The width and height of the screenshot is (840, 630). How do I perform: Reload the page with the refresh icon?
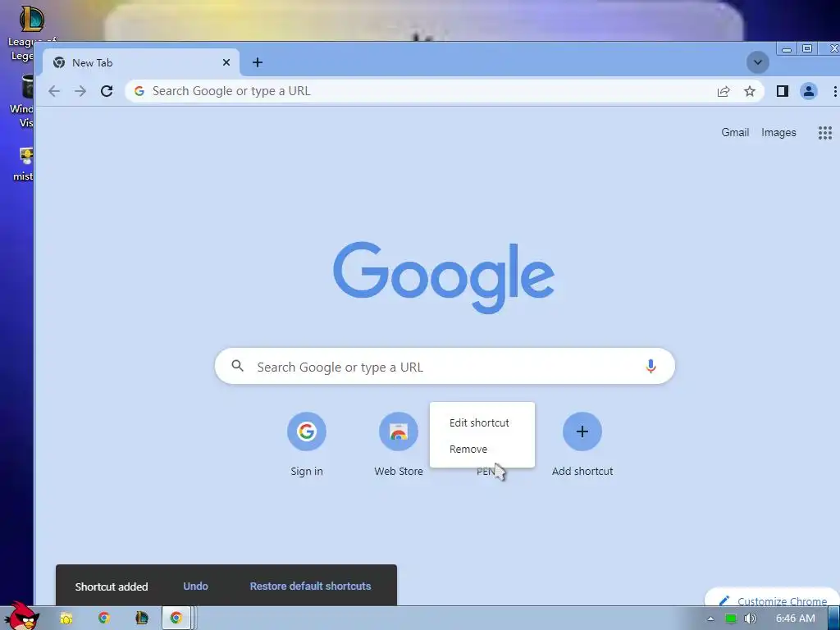[107, 91]
